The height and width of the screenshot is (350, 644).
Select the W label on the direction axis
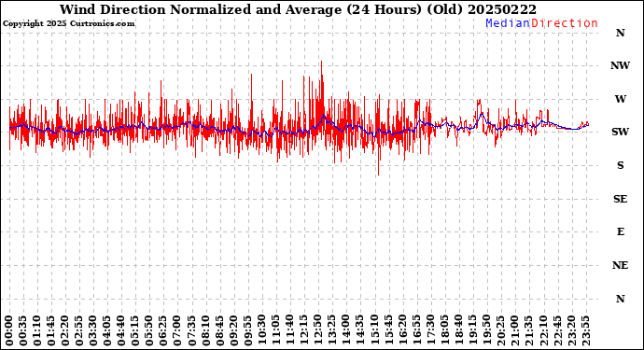(621, 99)
